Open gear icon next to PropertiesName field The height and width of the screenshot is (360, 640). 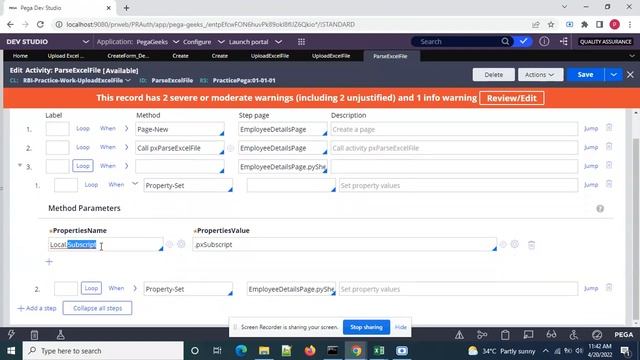pos(181,244)
